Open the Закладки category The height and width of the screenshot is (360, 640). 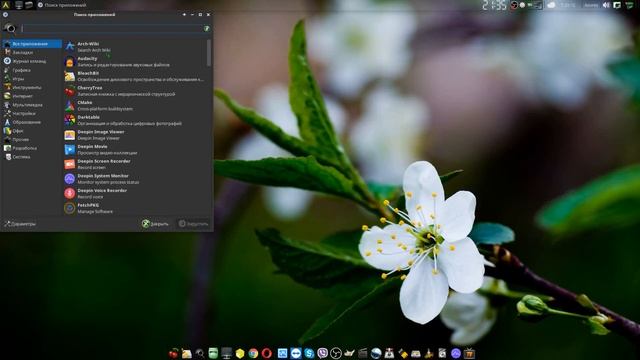(x=32, y=52)
